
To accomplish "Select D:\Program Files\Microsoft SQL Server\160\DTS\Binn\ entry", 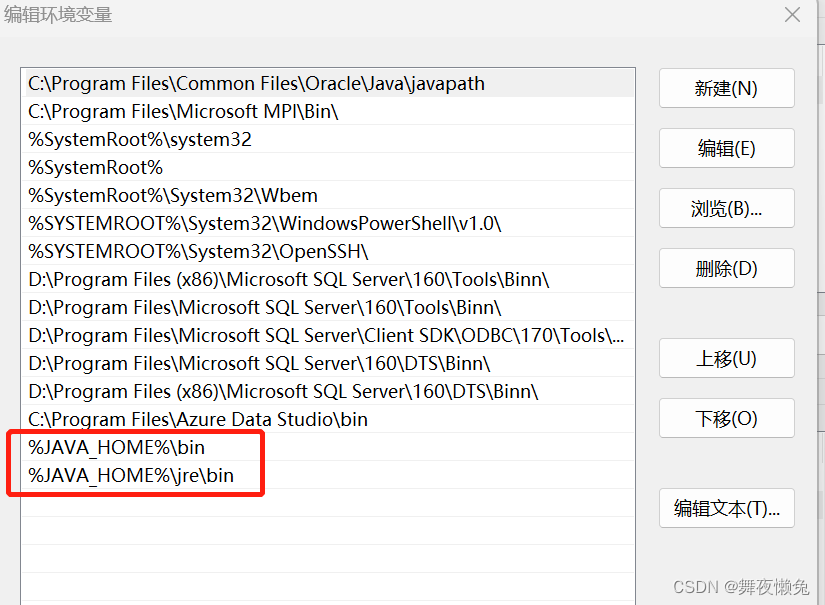I will click(x=328, y=363).
